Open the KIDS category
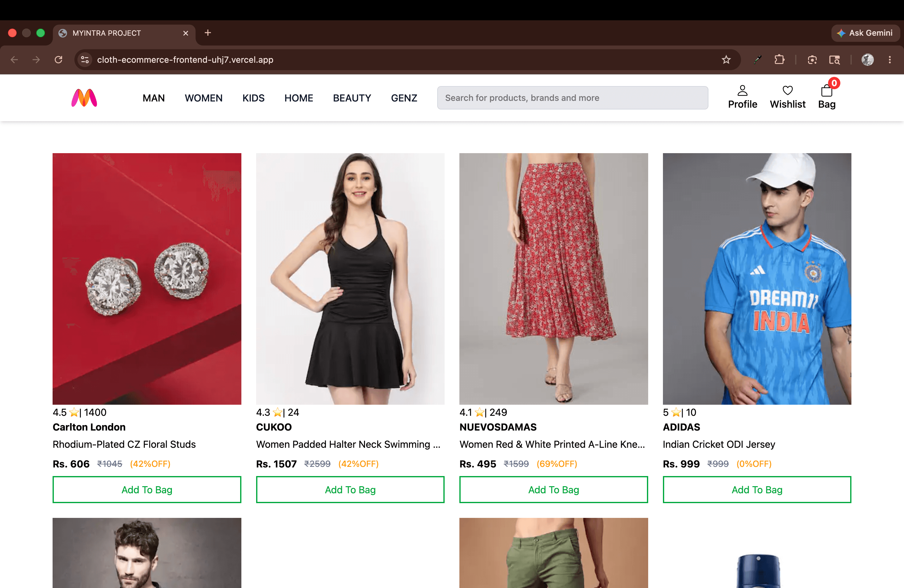The width and height of the screenshot is (904, 588). coord(253,98)
